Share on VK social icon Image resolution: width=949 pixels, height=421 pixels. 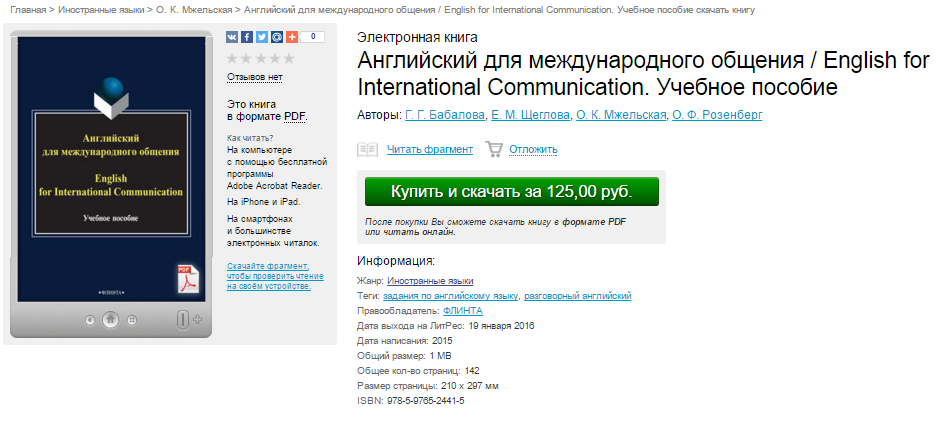click(x=232, y=37)
